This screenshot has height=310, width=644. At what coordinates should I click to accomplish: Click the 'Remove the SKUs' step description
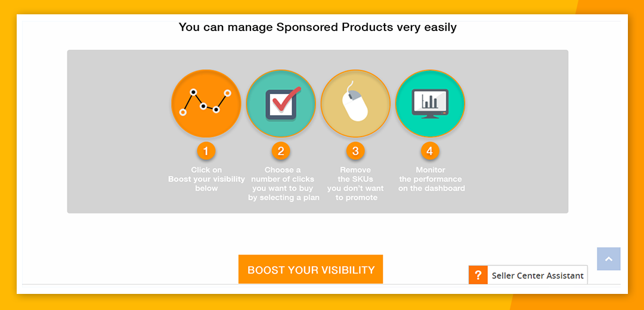coord(356,184)
